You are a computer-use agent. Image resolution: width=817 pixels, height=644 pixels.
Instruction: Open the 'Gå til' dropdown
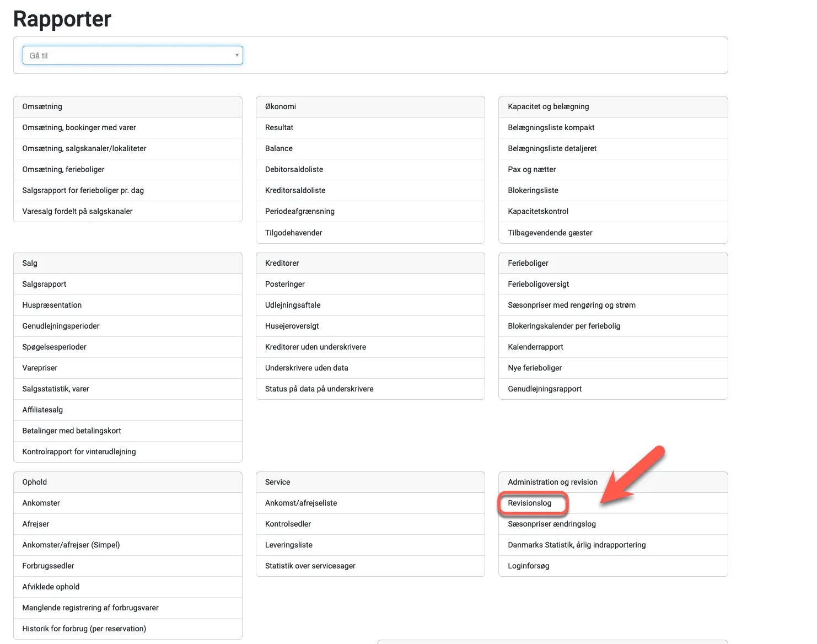click(132, 55)
